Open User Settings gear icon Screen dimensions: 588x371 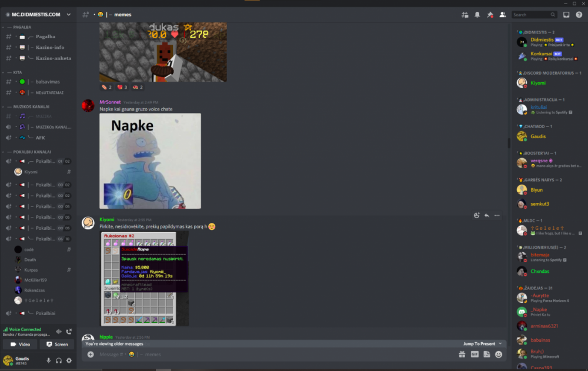(x=69, y=360)
